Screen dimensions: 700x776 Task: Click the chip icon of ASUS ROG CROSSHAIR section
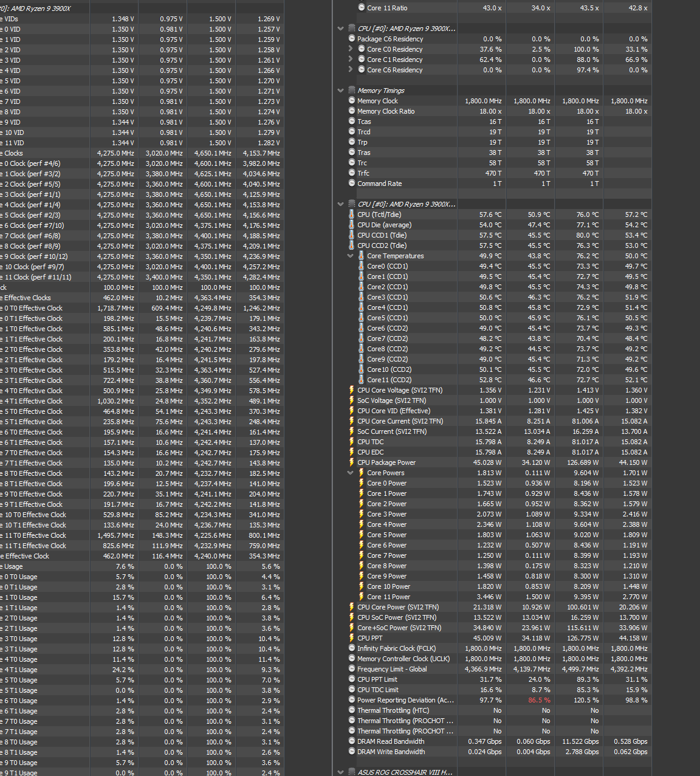352,772
